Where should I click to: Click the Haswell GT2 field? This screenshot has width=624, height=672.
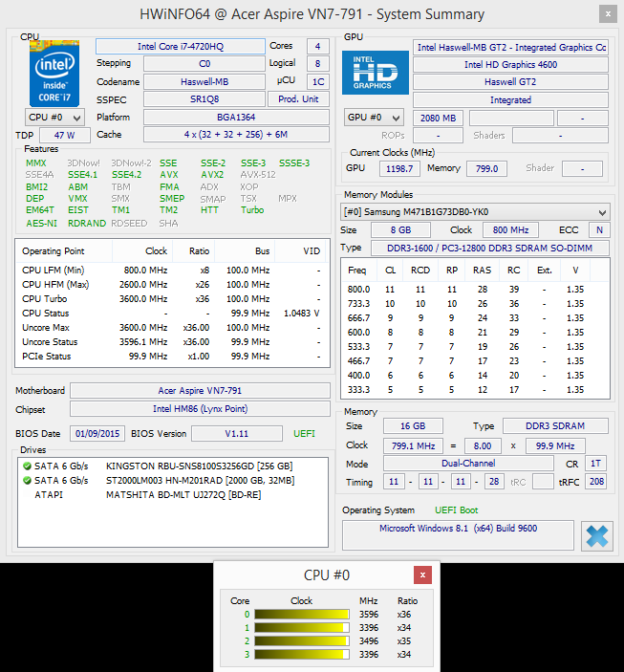point(510,82)
